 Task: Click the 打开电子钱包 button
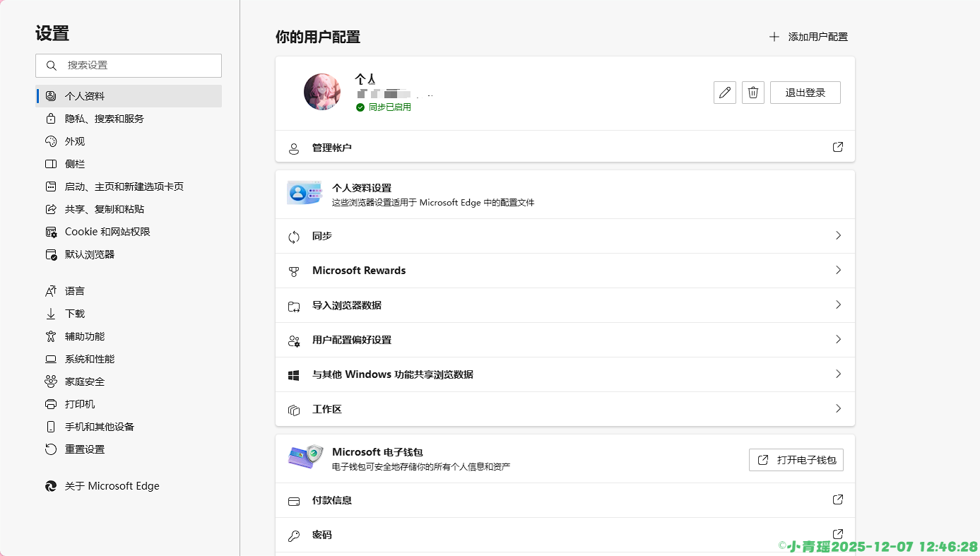tap(796, 460)
